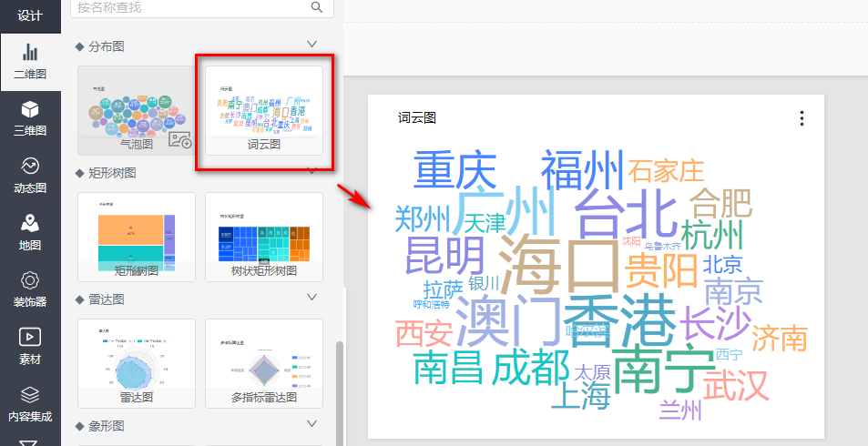868x446 pixels.
Task: Expand the 象形图 section chevron
Action: [x=312, y=424]
